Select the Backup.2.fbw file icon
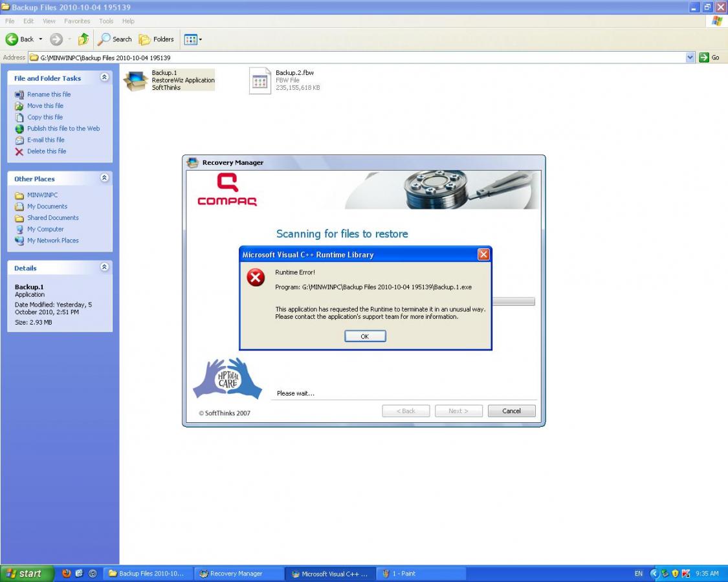Viewport: 728px width, 582px height. point(260,81)
